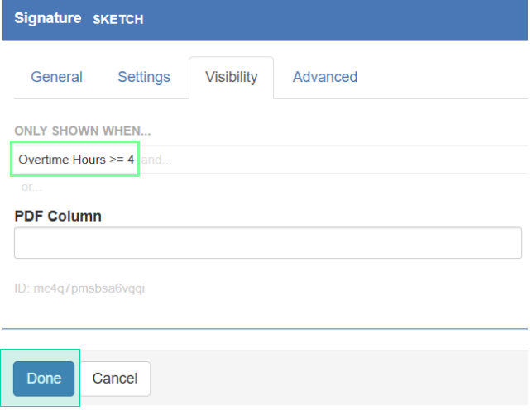532x410 pixels.
Task: Click the SKETCH type label
Action: 118,20
